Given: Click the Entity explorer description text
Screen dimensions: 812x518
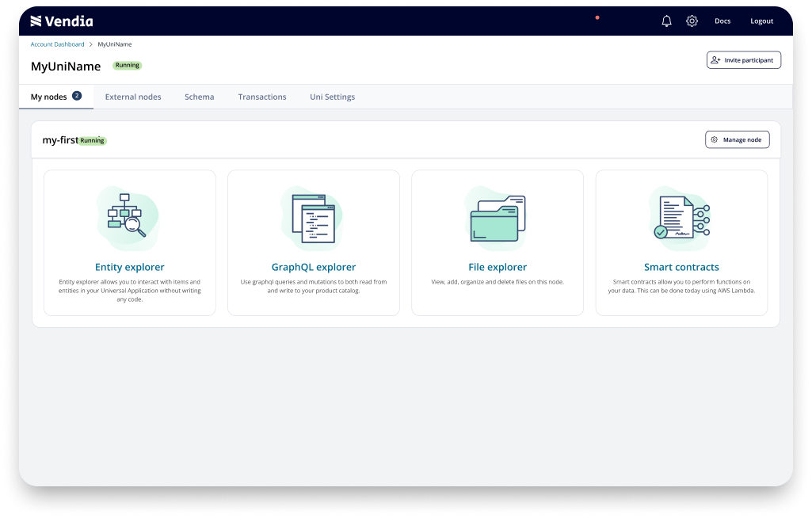Looking at the screenshot, I should point(129,291).
